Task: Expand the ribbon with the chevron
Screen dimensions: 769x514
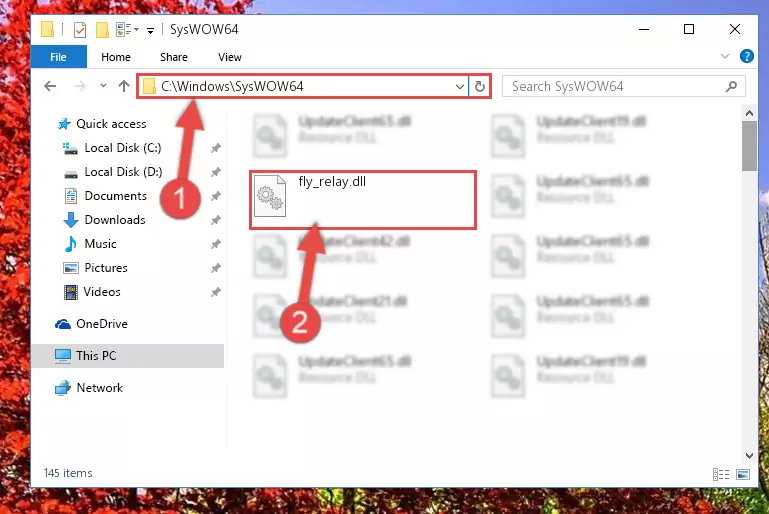Action: [x=725, y=56]
